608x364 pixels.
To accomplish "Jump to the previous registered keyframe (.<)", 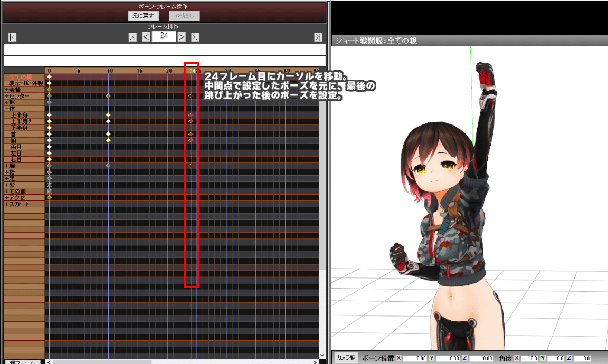I will (132, 36).
